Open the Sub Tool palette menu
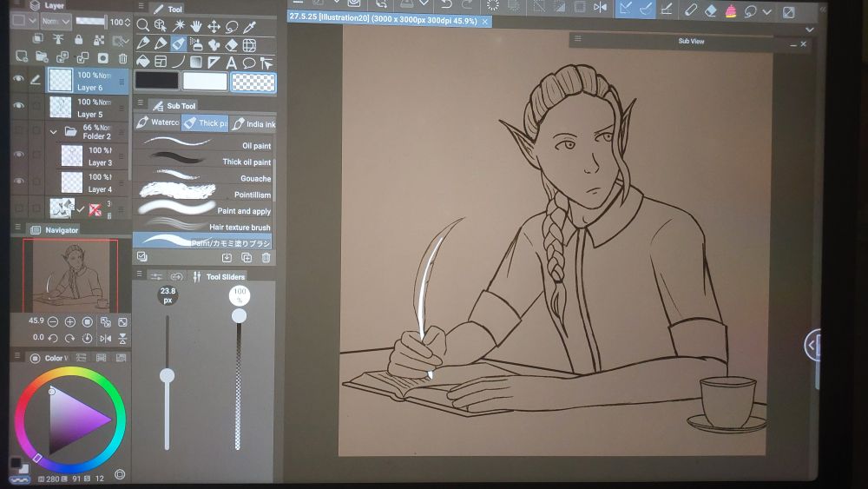Screen dimensions: 868x489 pos(141,103)
